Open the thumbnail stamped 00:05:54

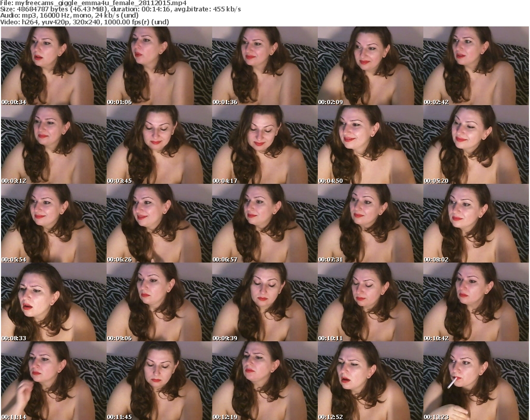pyautogui.click(x=54, y=223)
